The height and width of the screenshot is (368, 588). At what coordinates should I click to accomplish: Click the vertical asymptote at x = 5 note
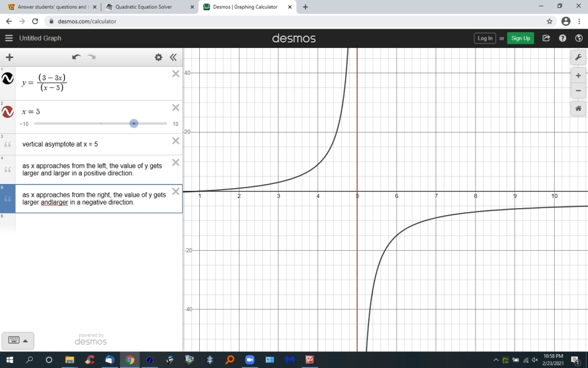(60, 144)
